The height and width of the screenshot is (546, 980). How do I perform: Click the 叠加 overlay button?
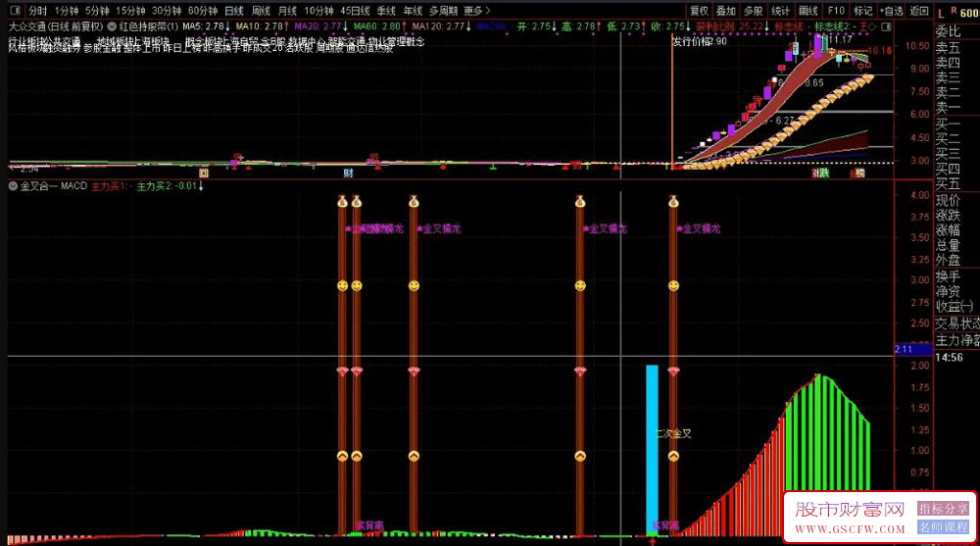click(x=725, y=11)
